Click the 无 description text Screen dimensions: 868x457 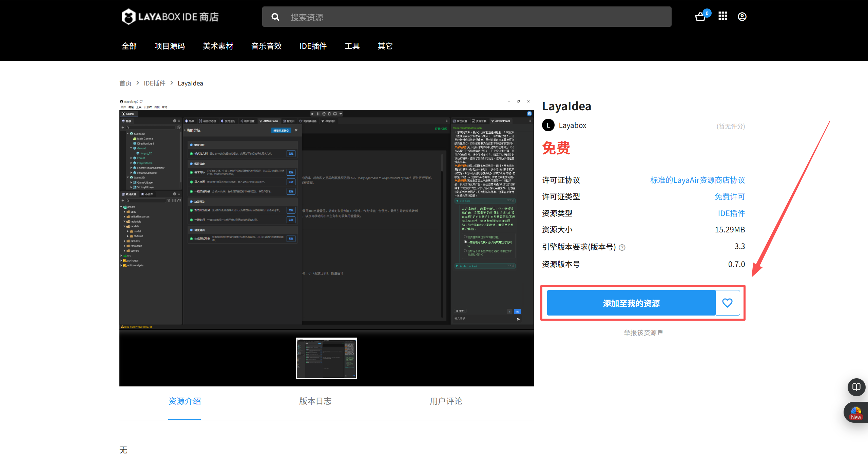pyautogui.click(x=123, y=450)
